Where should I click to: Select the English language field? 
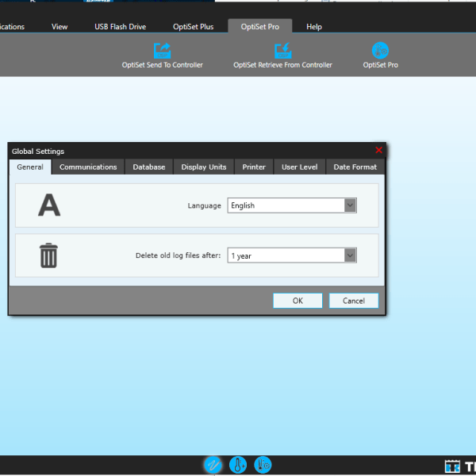pyautogui.click(x=292, y=205)
